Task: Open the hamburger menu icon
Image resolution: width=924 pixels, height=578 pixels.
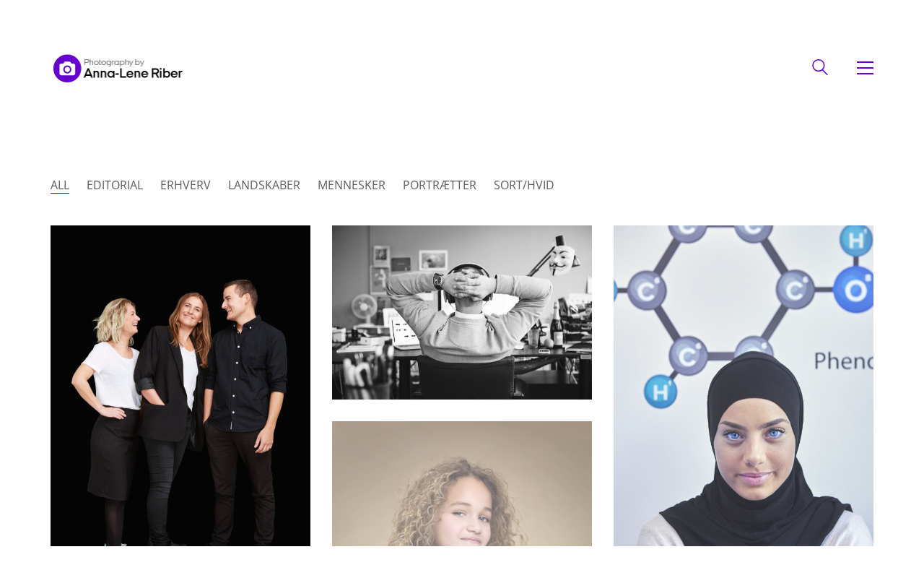Action: point(865,68)
